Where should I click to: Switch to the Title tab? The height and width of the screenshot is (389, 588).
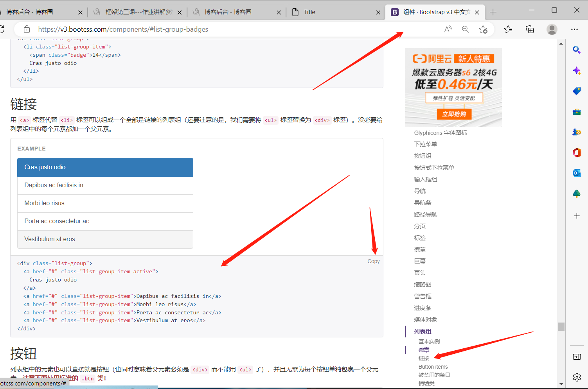[336, 12]
